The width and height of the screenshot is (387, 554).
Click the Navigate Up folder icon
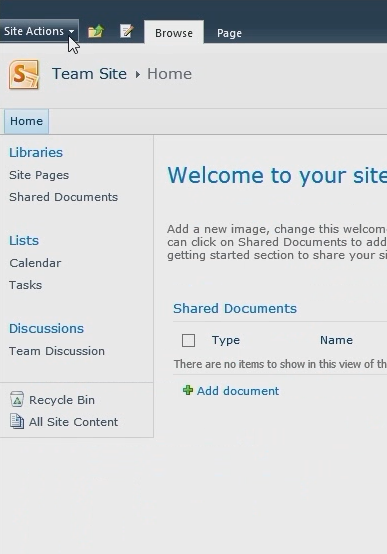point(95,31)
